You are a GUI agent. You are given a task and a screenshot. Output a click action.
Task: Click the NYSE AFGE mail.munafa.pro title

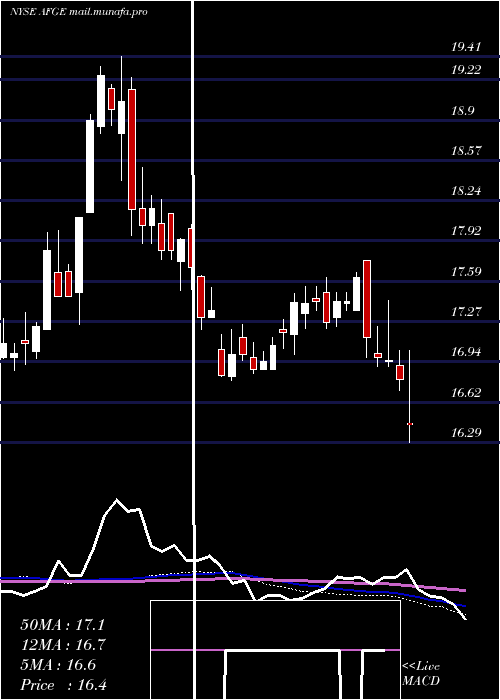(79, 12)
